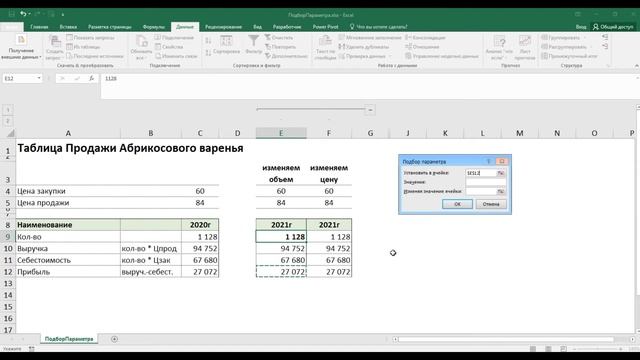
Task: Open the Name Box dropdown arrow
Action: 39,78
